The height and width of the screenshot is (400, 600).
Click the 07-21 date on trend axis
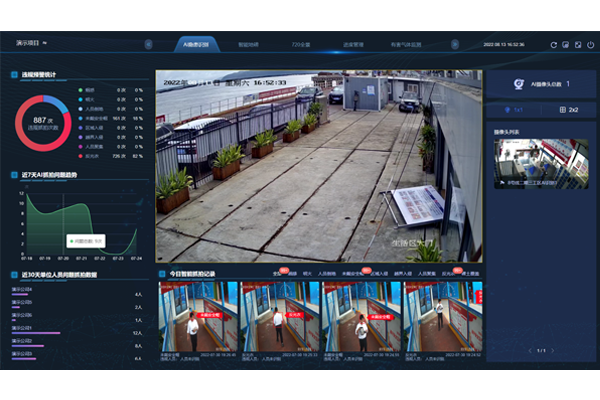pyautogui.click(x=82, y=259)
